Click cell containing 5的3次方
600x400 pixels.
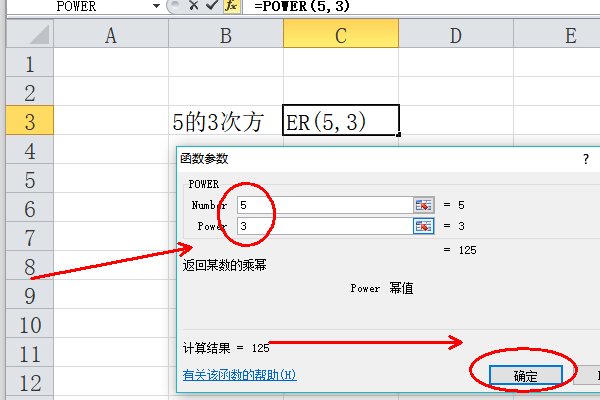point(226,121)
